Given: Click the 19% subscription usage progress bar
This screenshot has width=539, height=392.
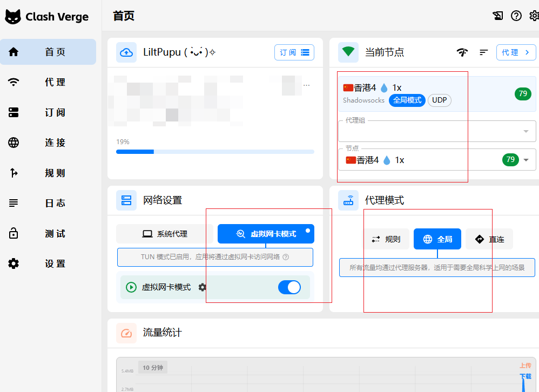Looking at the screenshot, I should click(x=215, y=152).
